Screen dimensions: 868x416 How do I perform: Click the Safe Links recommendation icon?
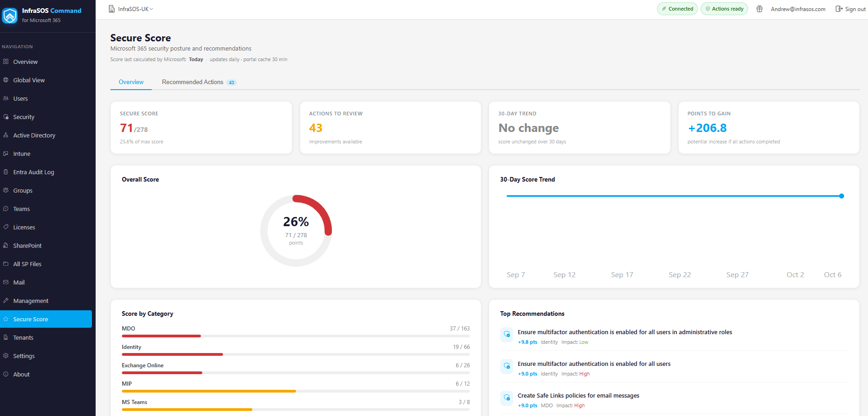507,398
